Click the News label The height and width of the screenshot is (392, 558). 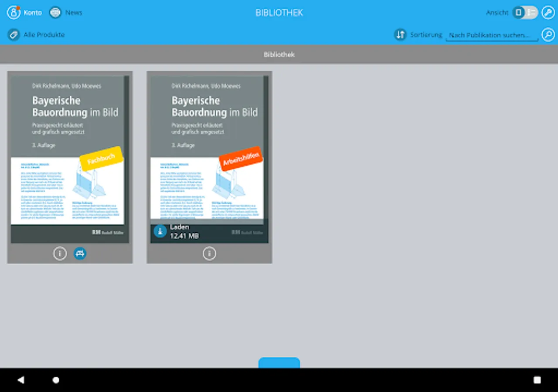tap(74, 12)
